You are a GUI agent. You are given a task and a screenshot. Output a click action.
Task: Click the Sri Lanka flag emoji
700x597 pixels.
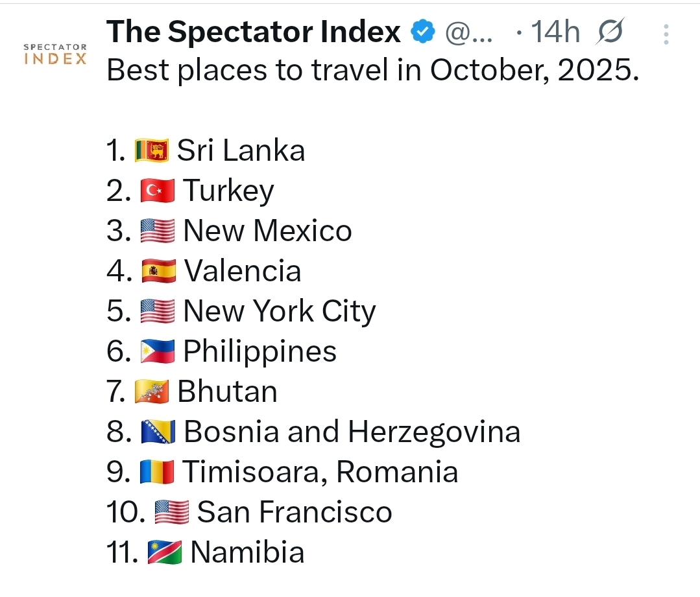(x=151, y=151)
